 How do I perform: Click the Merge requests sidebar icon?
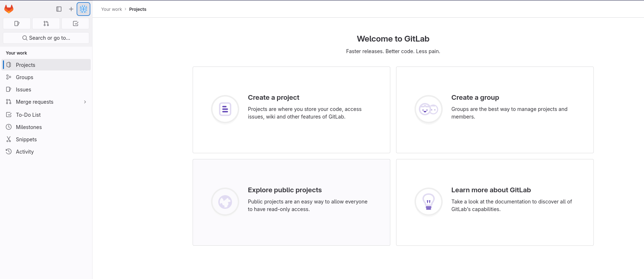[9, 102]
